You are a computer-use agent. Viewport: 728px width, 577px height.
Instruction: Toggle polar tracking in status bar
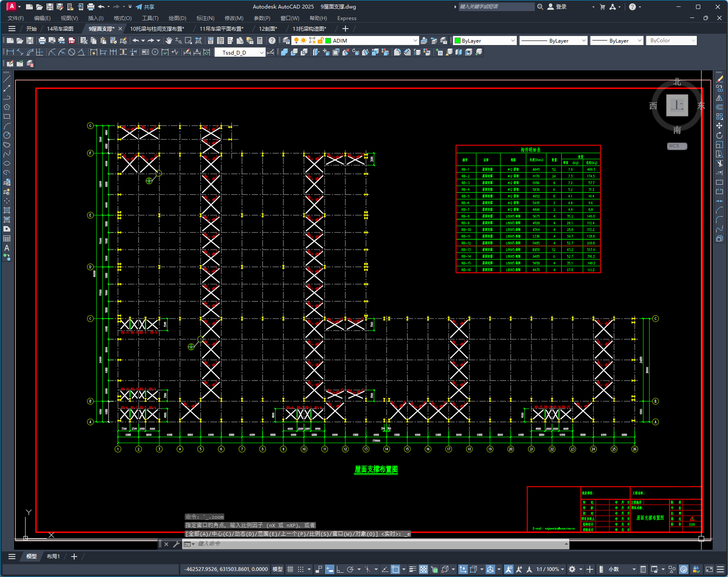click(351, 569)
